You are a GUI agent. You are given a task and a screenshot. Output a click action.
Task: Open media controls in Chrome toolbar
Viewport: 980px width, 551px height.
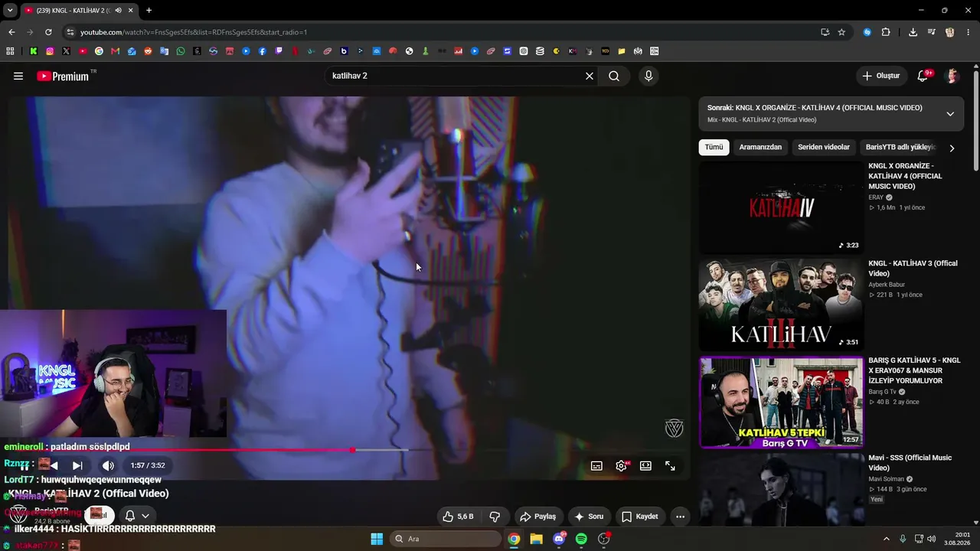coord(931,32)
